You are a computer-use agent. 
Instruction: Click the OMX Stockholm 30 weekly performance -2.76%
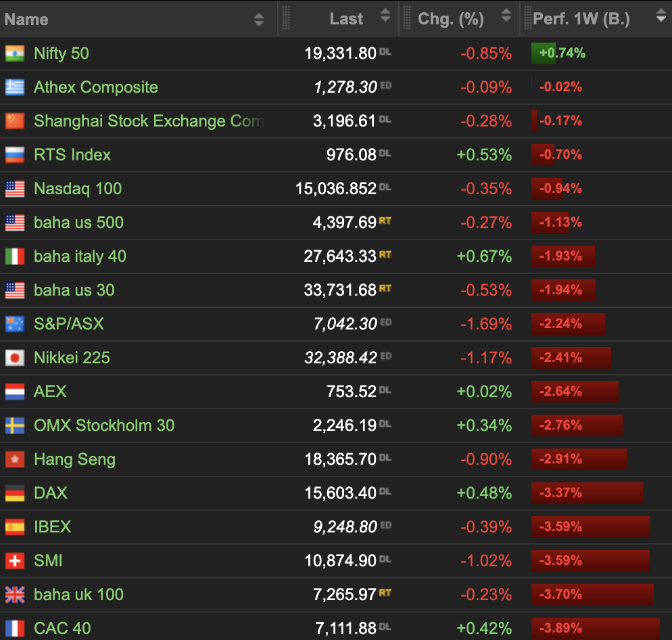(x=560, y=426)
